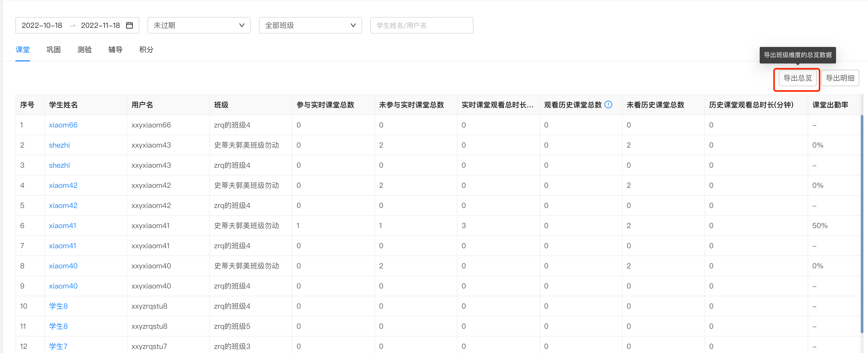Open student 学生8 in row 10
868x353 pixels.
tap(58, 306)
